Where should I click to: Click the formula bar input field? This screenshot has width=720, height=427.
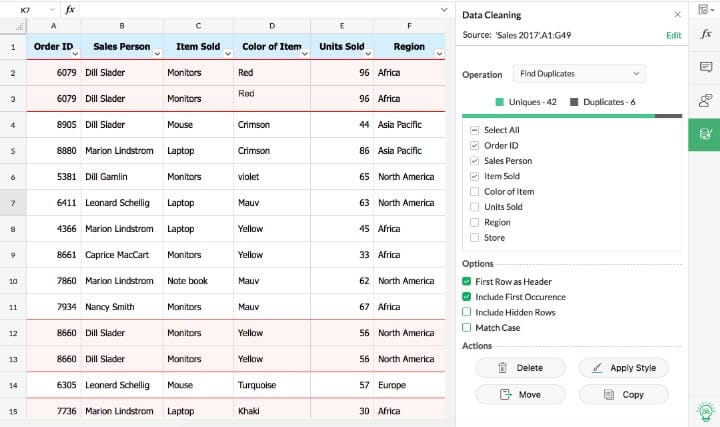(x=257, y=10)
